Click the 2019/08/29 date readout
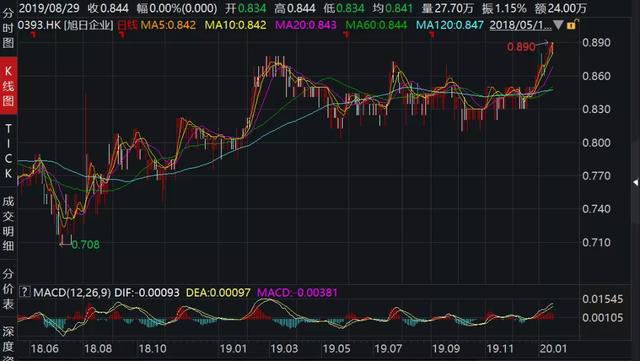The width and height of the screenshot is (640, 361). [x=49, y=8]
